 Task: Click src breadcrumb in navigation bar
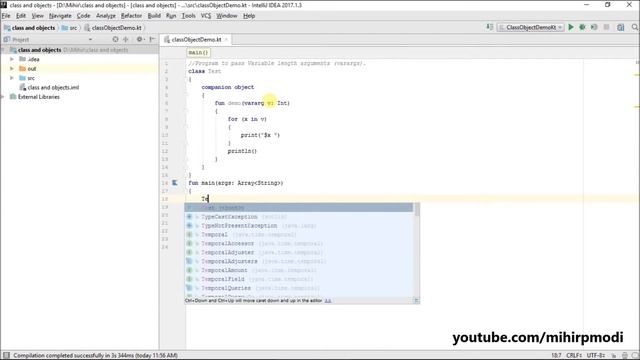click(x=69, y=28)
